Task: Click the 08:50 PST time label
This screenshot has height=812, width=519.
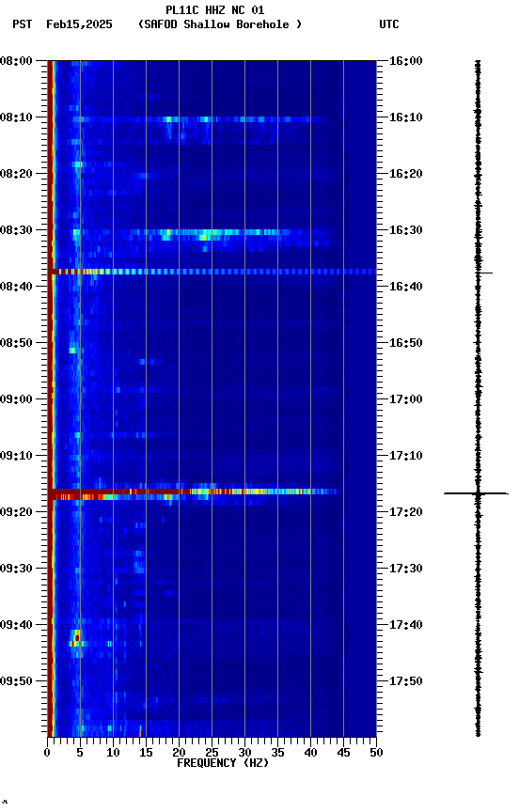Action: 16,343
